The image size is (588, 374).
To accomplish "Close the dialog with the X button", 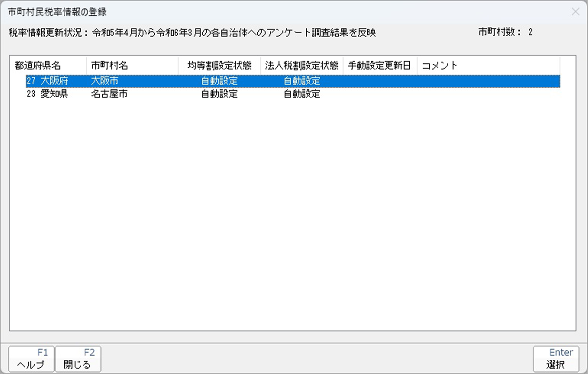I will (x=575, y=12).
